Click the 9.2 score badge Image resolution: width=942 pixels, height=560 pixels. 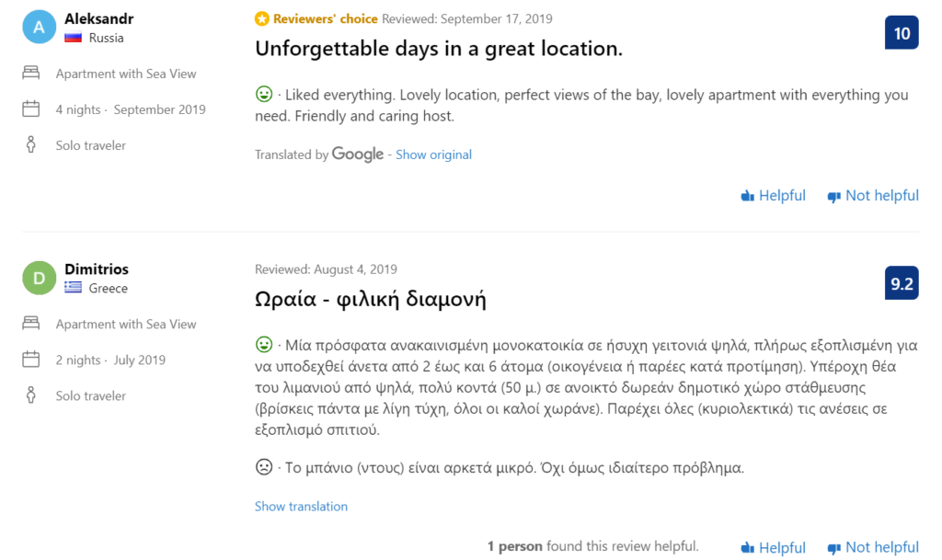coord(902,284)
